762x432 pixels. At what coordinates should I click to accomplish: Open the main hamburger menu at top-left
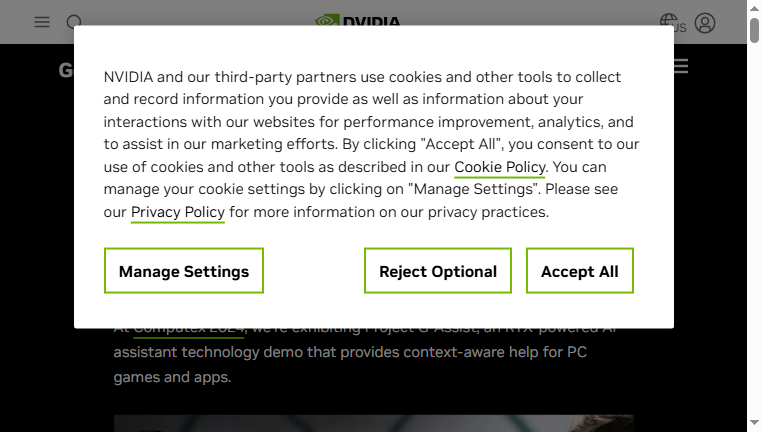tap(42, 22)
